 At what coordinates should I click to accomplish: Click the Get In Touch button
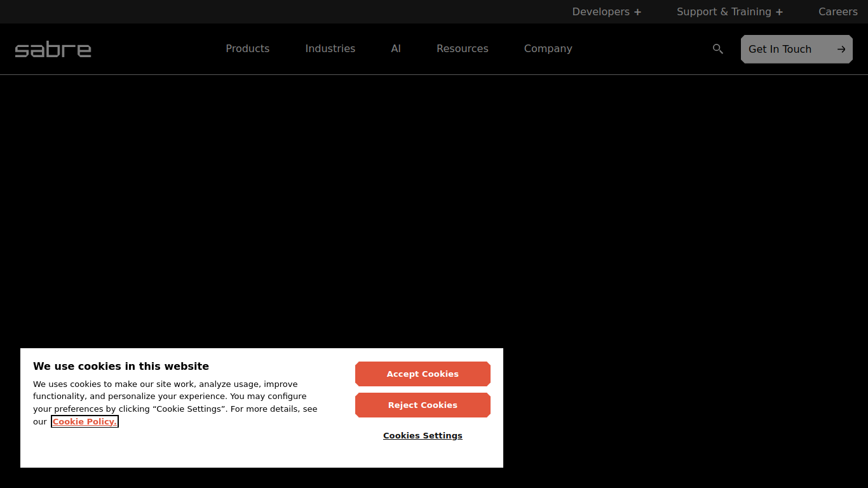click(x=797, y=49)
